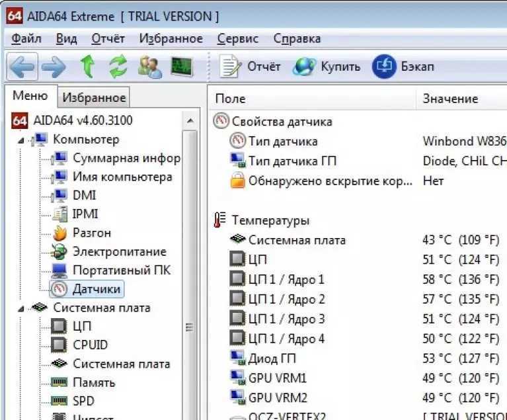Click the Купить globe toolbar button
The height and width of the screenshot is (420, 507).
(x=327, y=67)
